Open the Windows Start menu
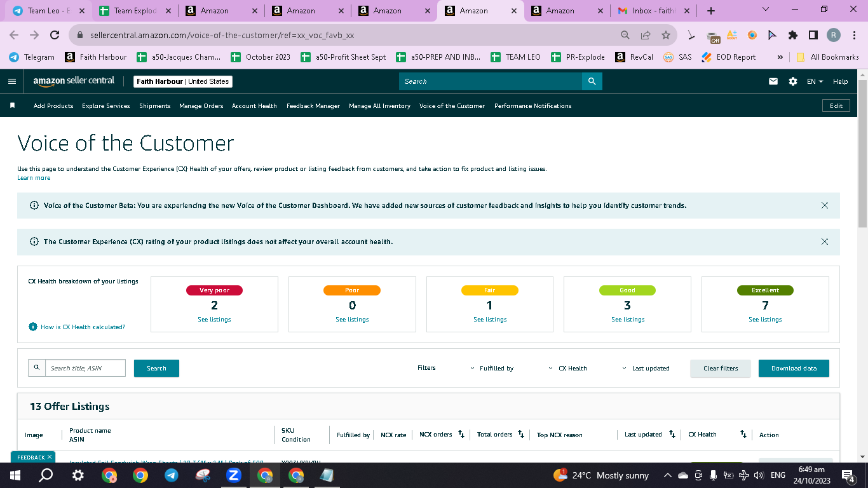The width and height of the screenshot is (868, 488). coord(15,475)
